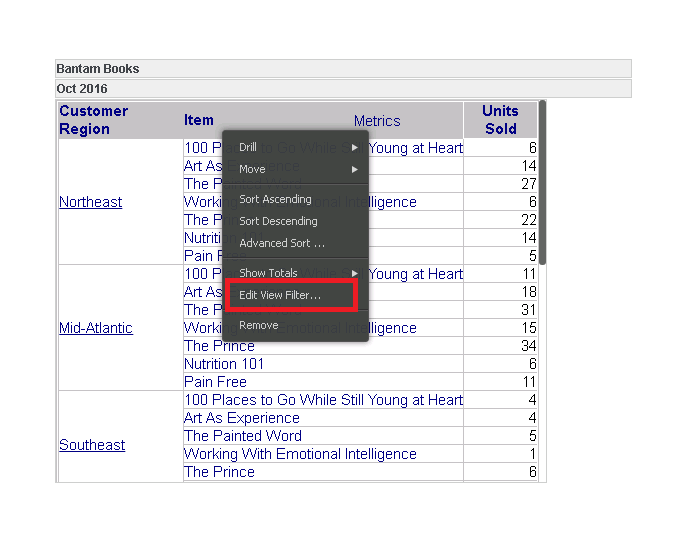Select Mid-Atlantic item Pain Free

(x=215, y=382)
